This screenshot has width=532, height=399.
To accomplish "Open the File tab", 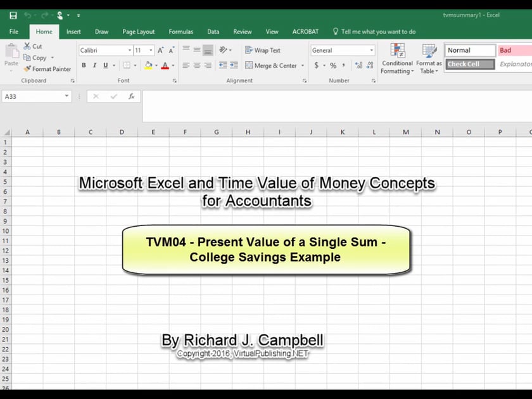I will pyautogui.click(x=14, y=32).
